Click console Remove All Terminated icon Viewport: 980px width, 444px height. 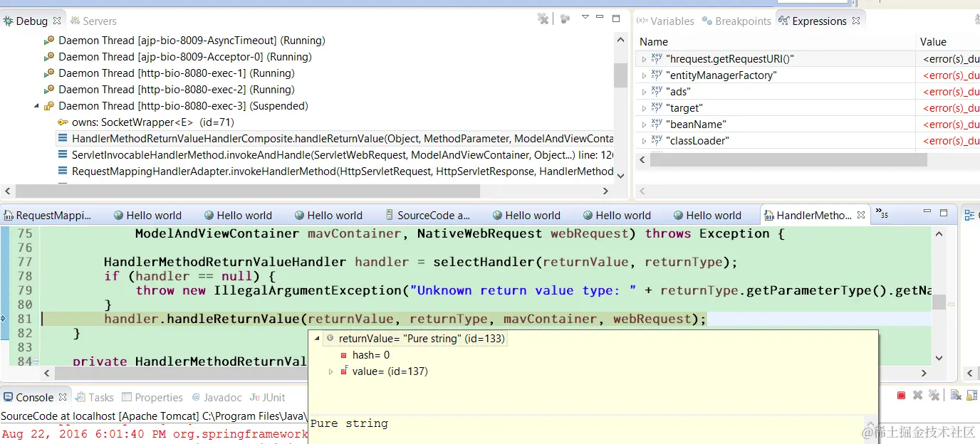pyautogui.click(x=934, y=395)
